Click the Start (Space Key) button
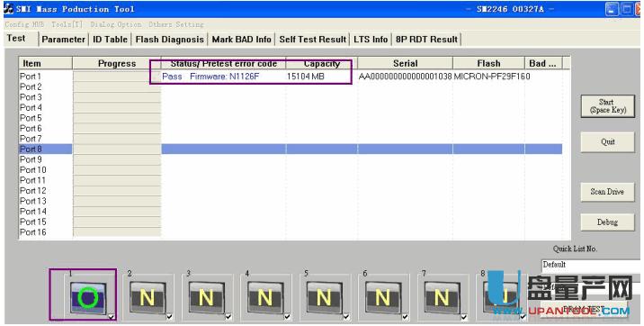 click(607, 106)
